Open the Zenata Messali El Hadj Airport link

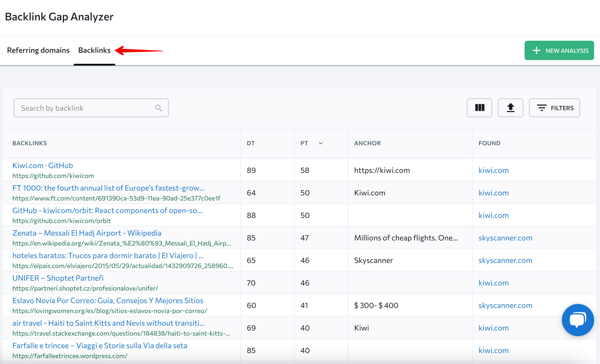(87, 233)
